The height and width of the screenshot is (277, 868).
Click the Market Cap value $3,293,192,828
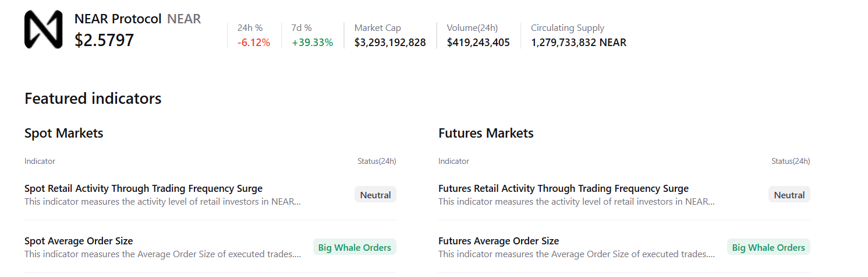[390, 43]
